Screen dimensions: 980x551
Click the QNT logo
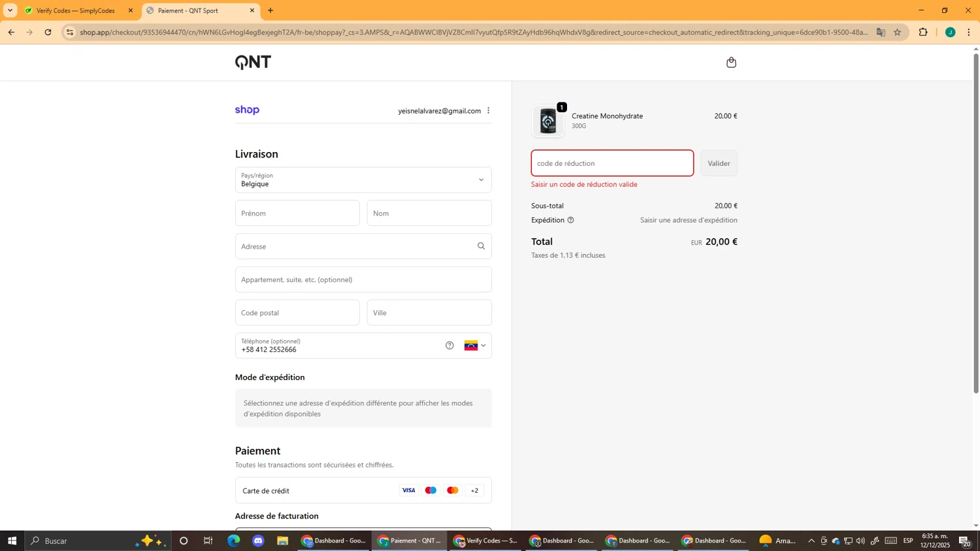coord(253,63)
